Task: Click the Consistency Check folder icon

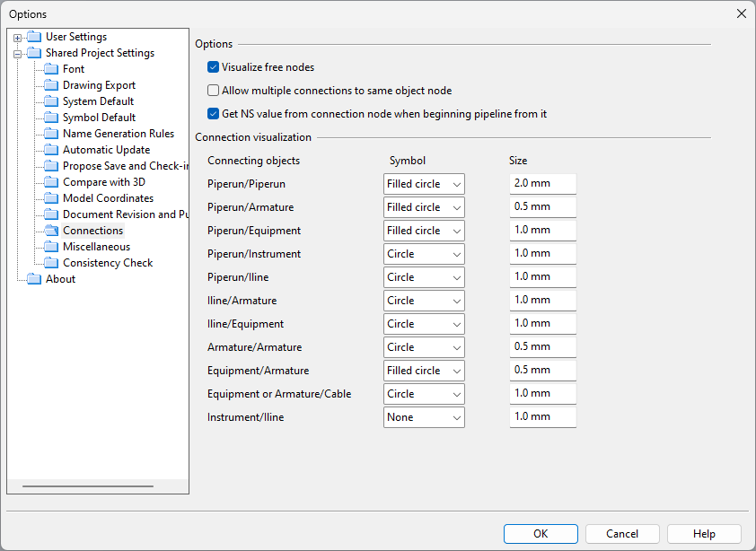Action: click(x=51, y=263)
